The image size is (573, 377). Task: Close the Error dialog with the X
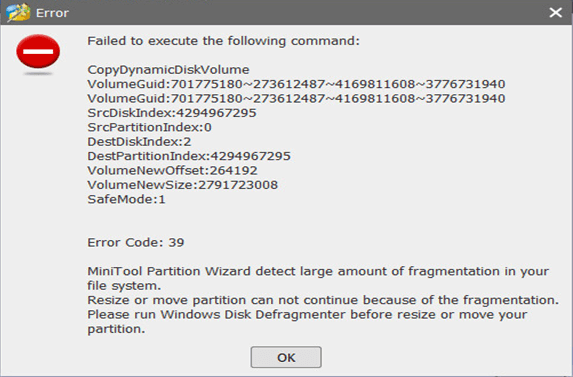pos(555,13)
